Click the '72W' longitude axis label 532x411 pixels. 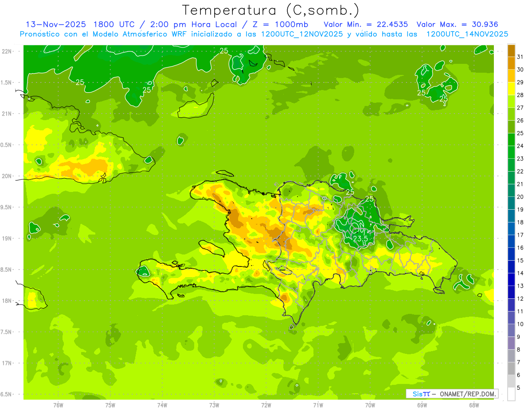click(x=266, y=405)
